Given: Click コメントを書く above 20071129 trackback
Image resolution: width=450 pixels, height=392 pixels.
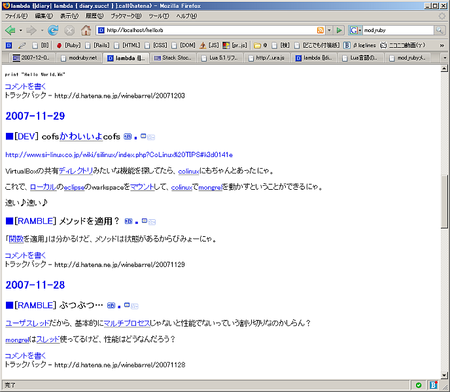Looking at the screenshot, I should [x=25, y=255].
